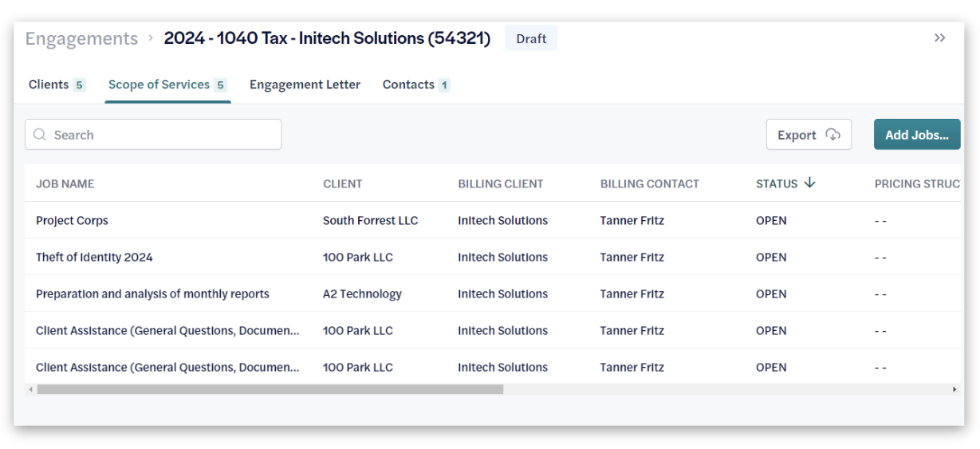Click Initech Solutions in Project Corps row

[x=502, y=221]
